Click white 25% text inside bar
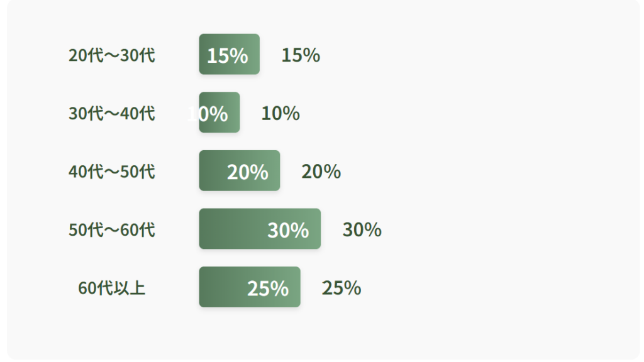The image size is (644, 362). click(268, 288)
